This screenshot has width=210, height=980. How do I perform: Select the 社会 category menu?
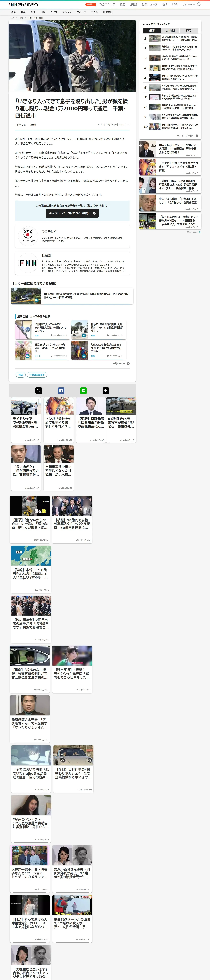23,12
